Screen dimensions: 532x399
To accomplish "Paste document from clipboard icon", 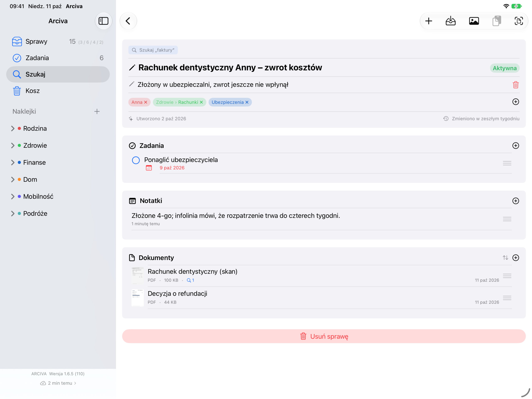I will [x=496, y=21].
